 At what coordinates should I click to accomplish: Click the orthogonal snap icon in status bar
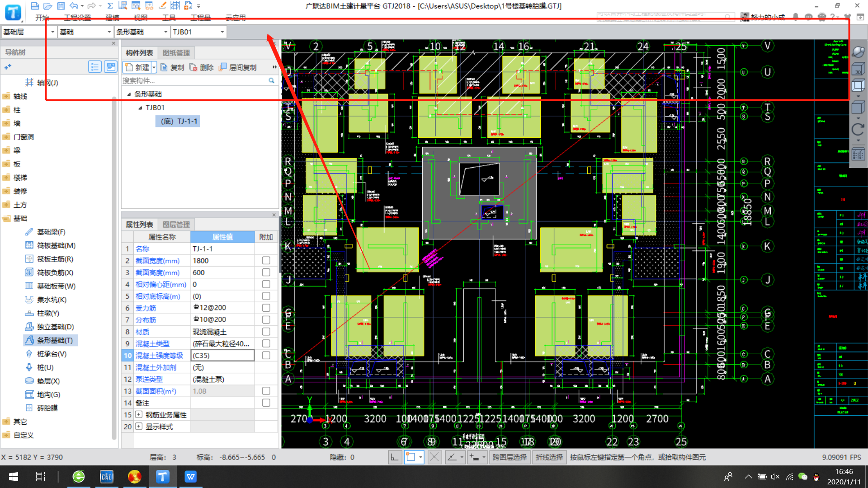coord(394,457)
